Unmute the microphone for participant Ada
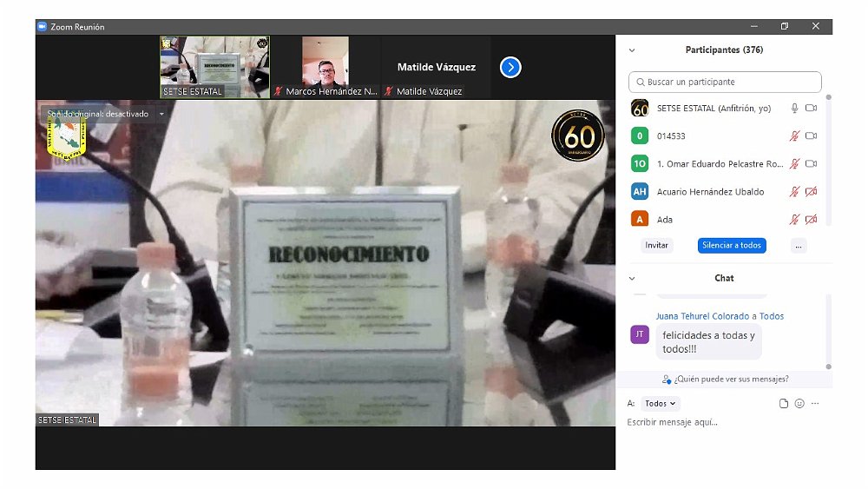This screenshot has width=868, height=489. (793, 220)
